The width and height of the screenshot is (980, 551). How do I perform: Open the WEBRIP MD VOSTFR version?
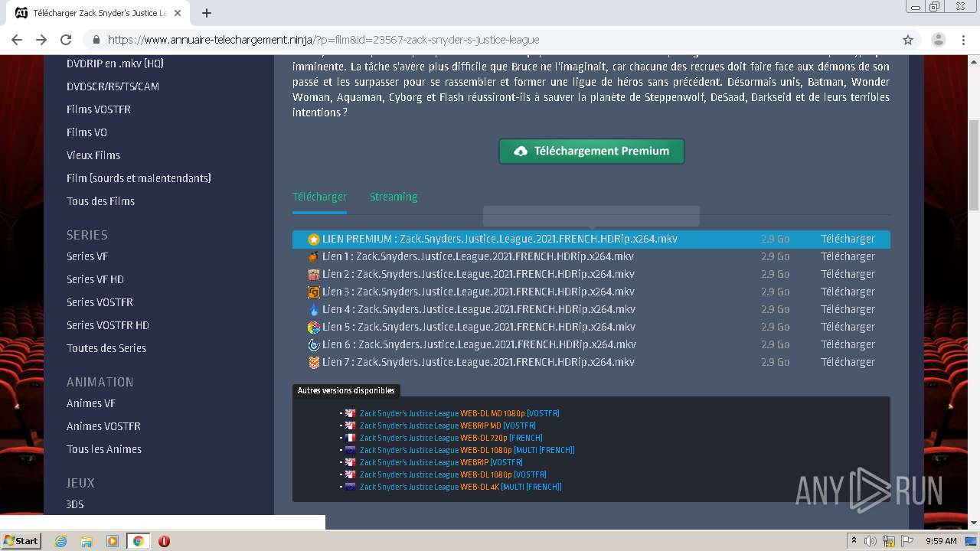tap(448, 425)
